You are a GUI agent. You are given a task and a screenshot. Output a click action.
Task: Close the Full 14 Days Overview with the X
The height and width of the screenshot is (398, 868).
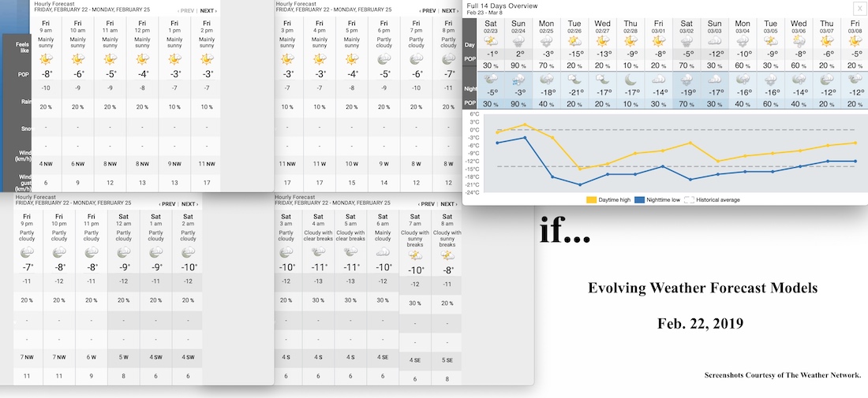(x=859, y=9)
